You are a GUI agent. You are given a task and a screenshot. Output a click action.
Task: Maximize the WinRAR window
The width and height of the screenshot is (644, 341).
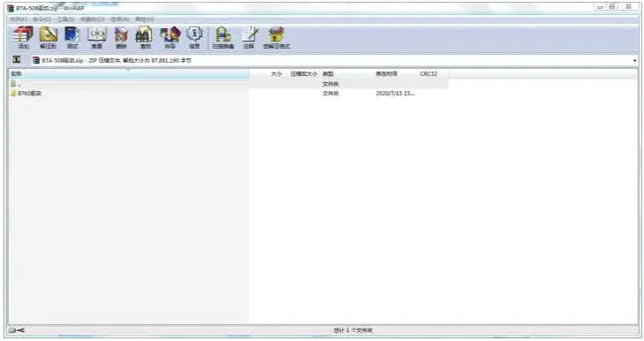click(x=612, y=7)
